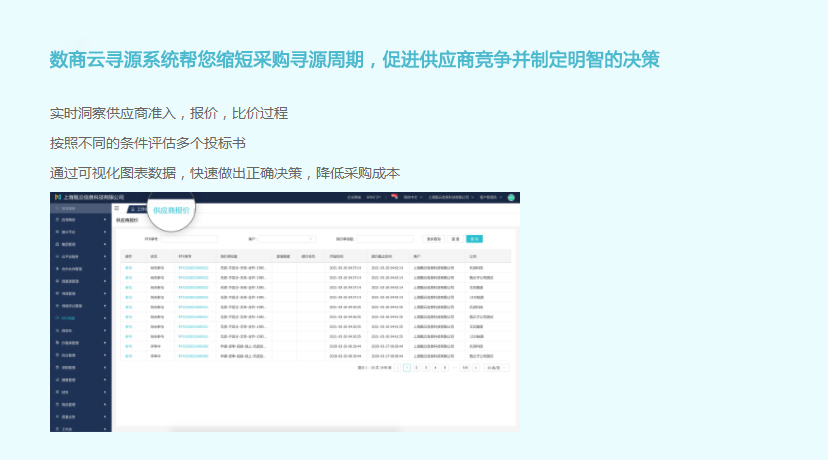Go to page 2 in the pagination

pyautogui.click(x=416, y=368)
